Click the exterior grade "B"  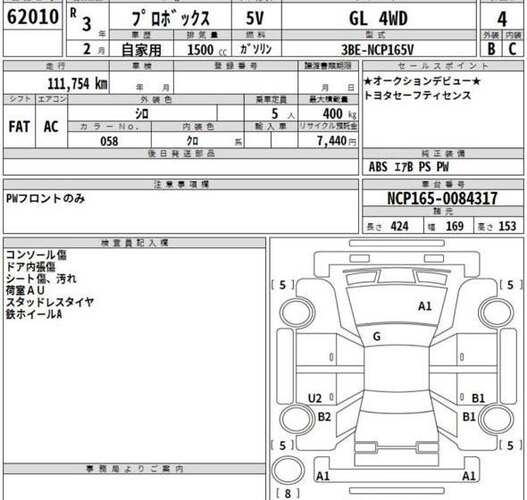point(491,49)
